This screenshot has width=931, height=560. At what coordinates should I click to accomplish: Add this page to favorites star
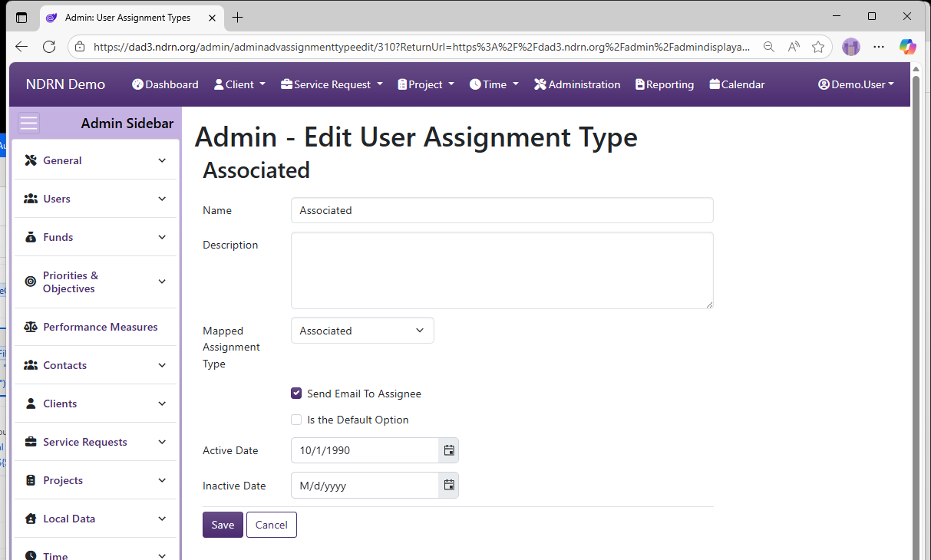click(818, 47)
